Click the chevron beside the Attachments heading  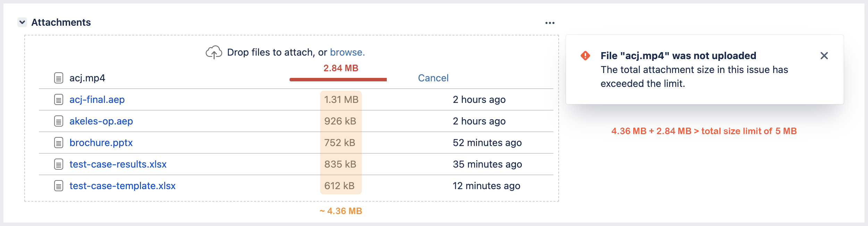click(x=22, y=23)
